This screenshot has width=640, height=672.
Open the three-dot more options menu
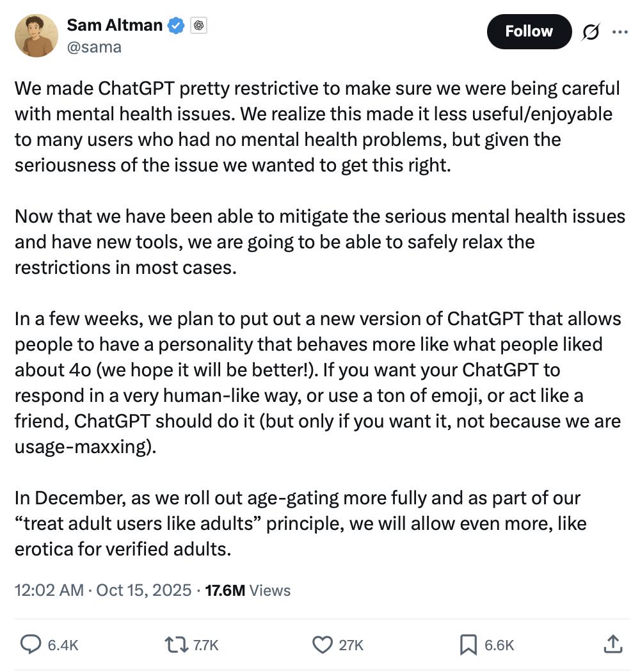tap(620, 32)
